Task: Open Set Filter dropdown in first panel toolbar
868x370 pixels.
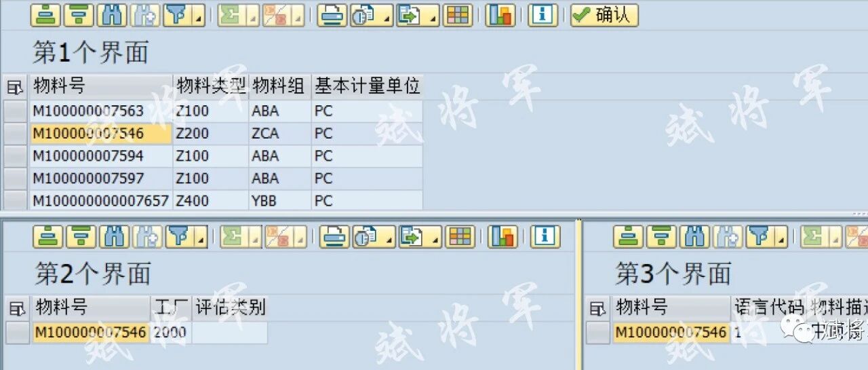Action: pyautogui.click(x=184, y=15)
